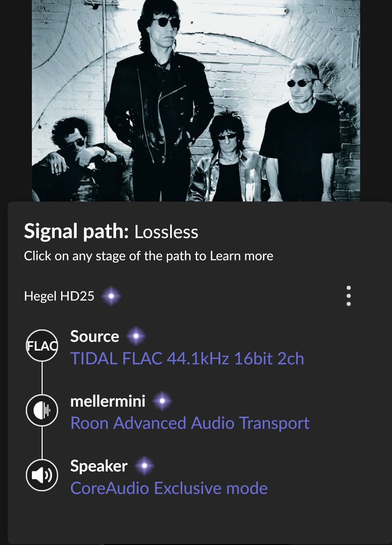Viewport: 392px width, 545px height.
Task: Click the purple star beside Hegel HD25
Action: click(x=111, y=296)
